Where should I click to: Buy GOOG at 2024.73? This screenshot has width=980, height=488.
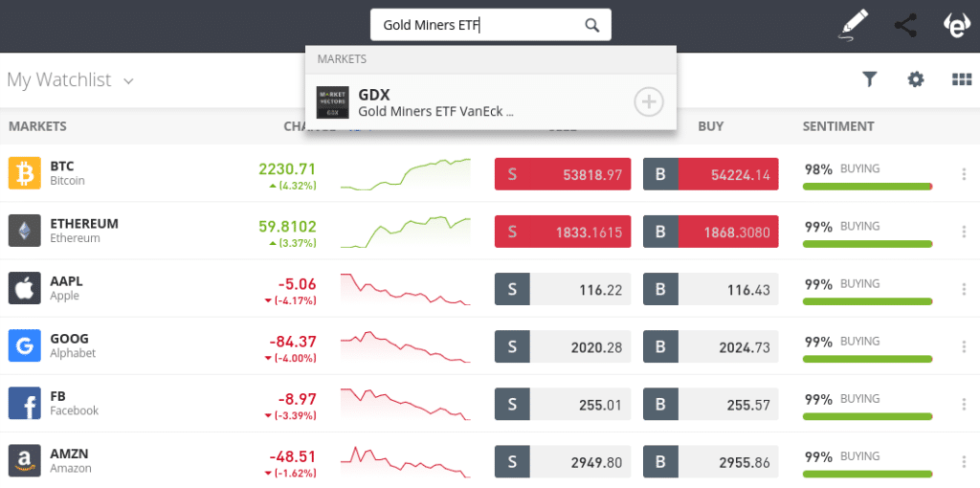[711, 346]
